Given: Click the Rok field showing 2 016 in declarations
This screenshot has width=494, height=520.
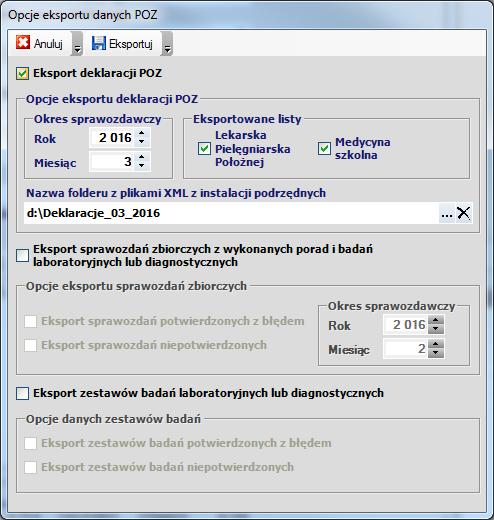Looking at the screenshot, I should 113,137.
